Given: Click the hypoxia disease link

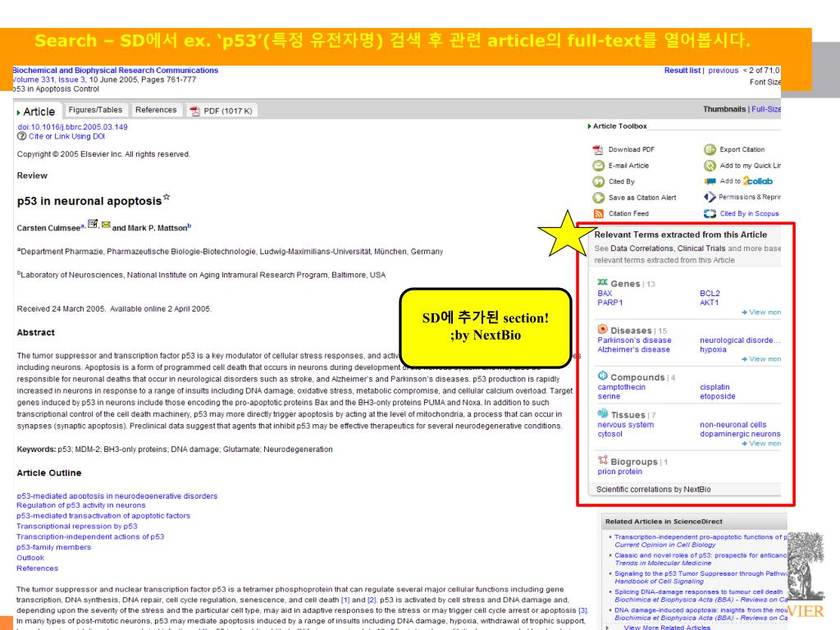Looking at the screenshot, I should coord(713,349).
